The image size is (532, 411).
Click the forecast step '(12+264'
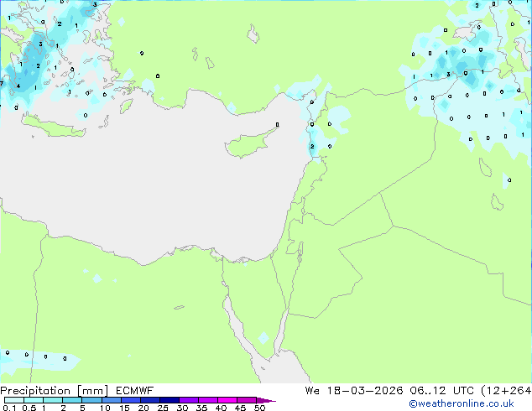(x=506, y=391)
